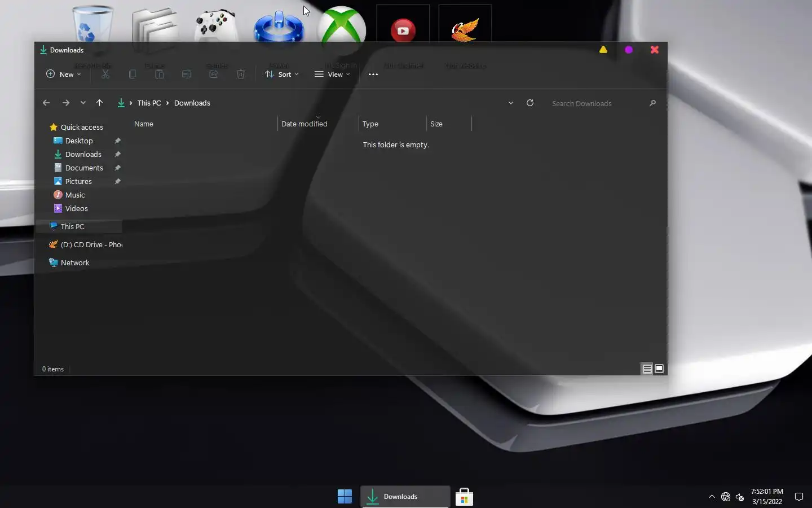Image resolution: width=812 pixels, height=508 pixels.
Task: Click the search magnifier icon
Action: [652, 103]
